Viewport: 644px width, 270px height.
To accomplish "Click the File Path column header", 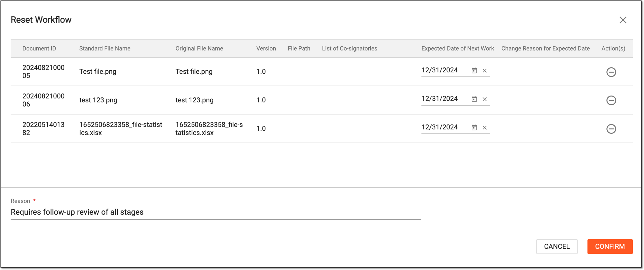I will tap(299, 48).
